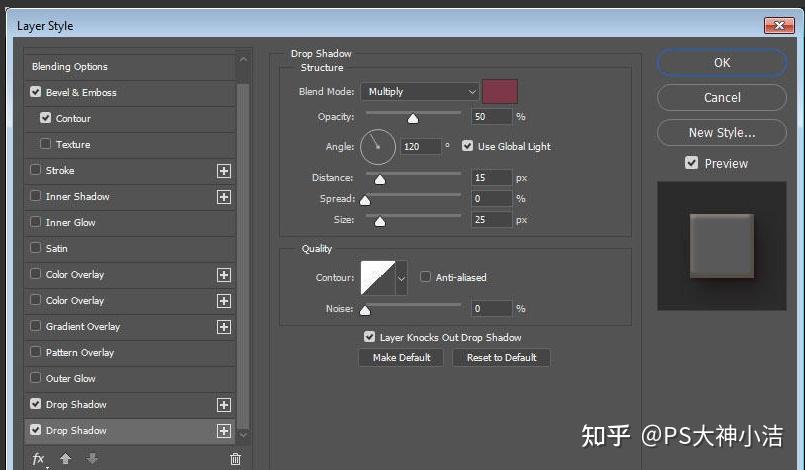Viewport: 805px width, 470px height.
Task: Click the Opacity slider handle
Action: click(413, 119)
